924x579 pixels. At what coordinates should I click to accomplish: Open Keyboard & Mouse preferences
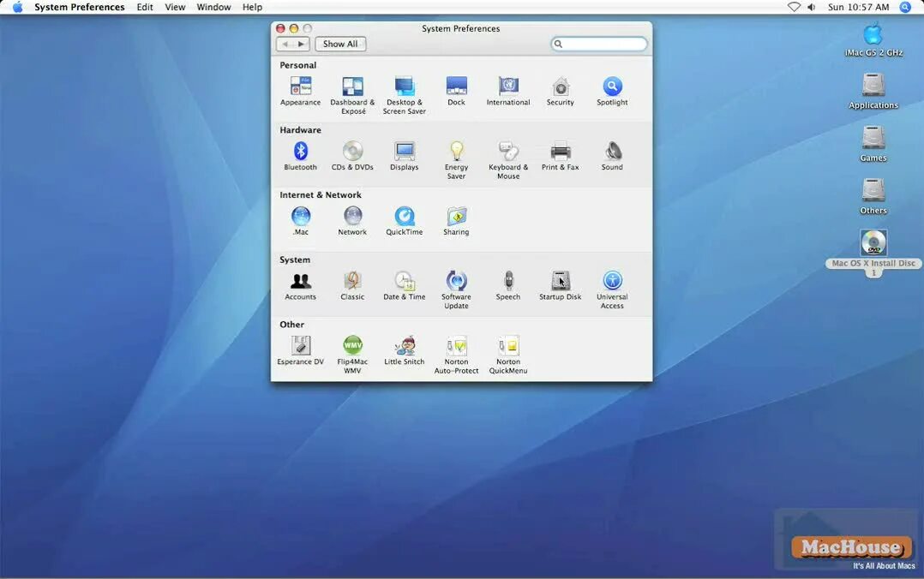[x=508, y=160]
